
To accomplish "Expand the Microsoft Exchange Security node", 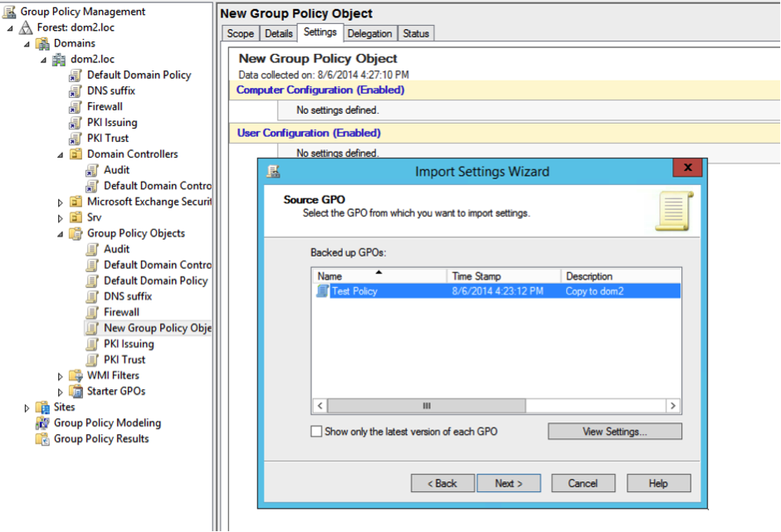I will (61, 202).
